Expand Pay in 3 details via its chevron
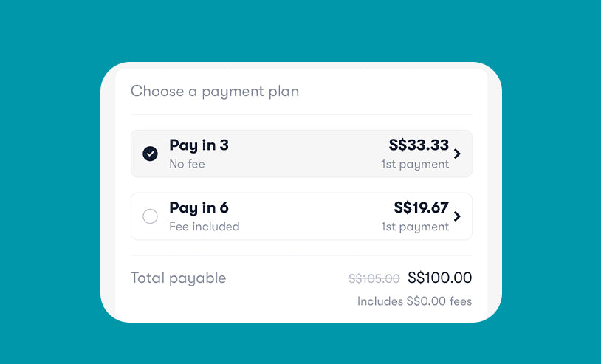The width and height of the screenshot is (601, 364). coord(457,154)
